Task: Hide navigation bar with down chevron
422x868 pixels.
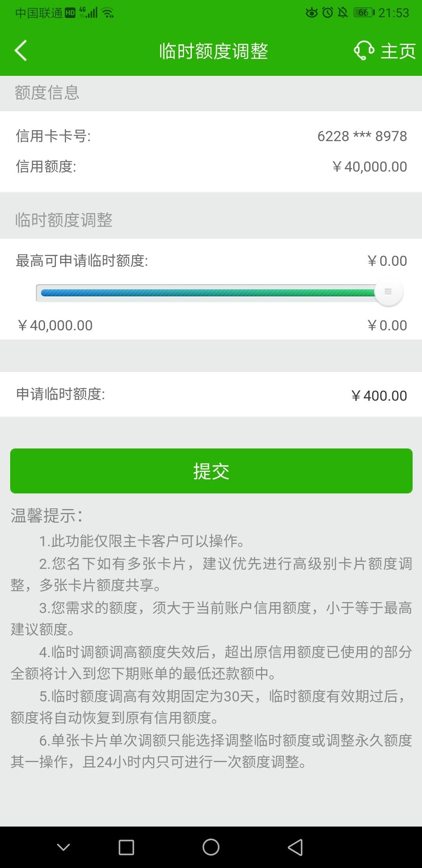Action: tap(63, 847)
